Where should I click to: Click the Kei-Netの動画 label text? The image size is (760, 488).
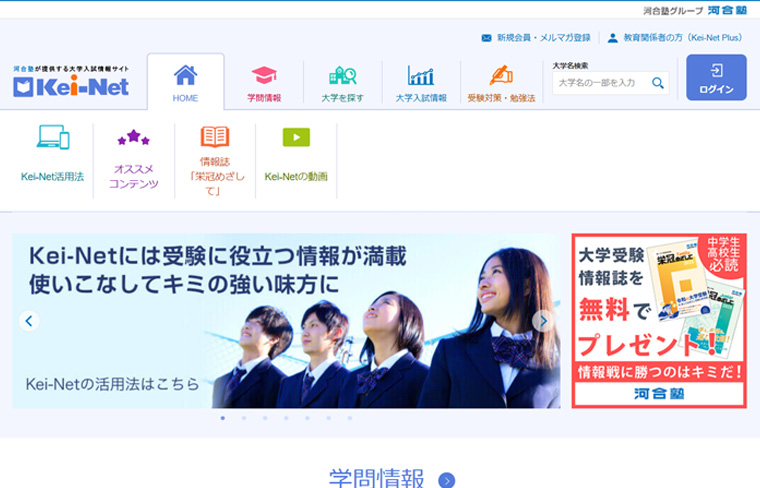[x=296, y=176]
